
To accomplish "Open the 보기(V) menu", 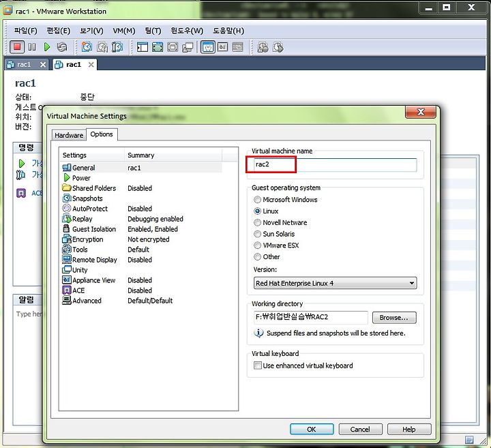I will (x=91, y=31).
